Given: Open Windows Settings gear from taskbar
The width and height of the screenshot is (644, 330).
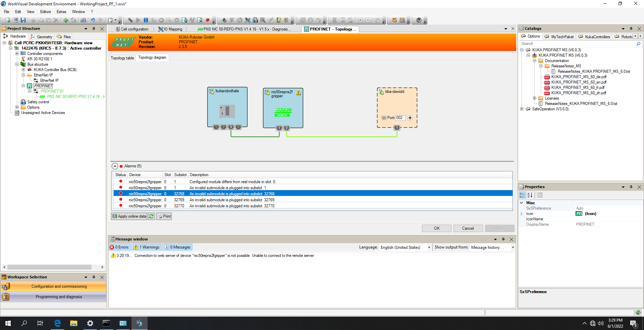Looking at the screenshot, I should [90, 323].
